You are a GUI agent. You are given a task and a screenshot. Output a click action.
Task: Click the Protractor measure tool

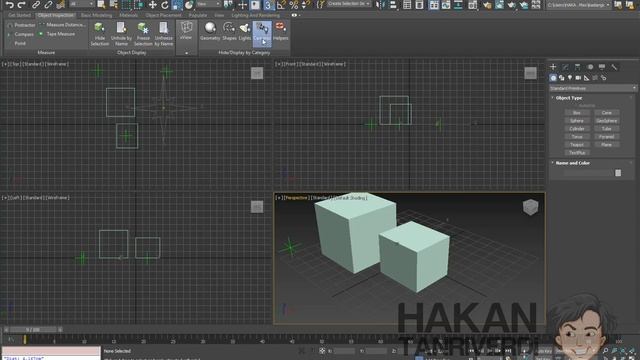[x=22, y=25]
